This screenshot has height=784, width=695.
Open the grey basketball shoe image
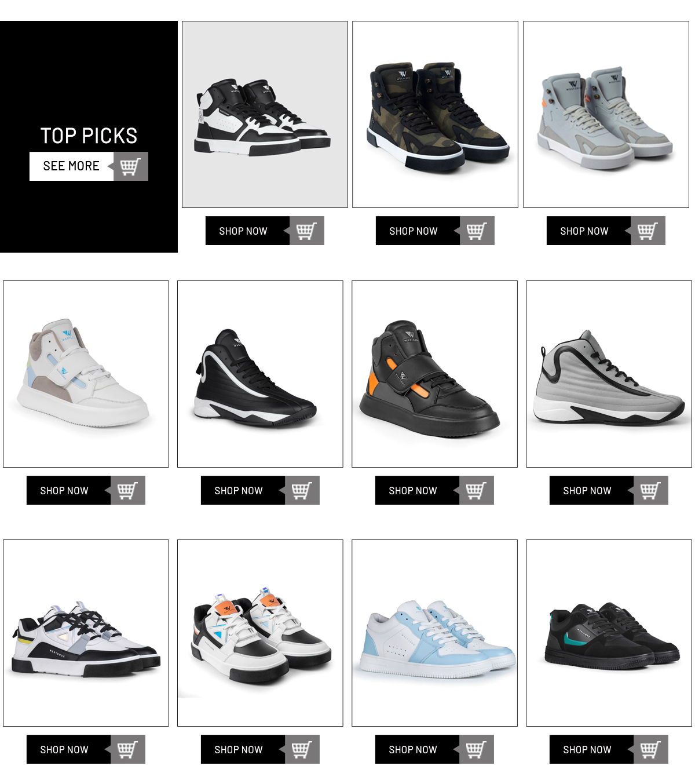pos(609,374)
